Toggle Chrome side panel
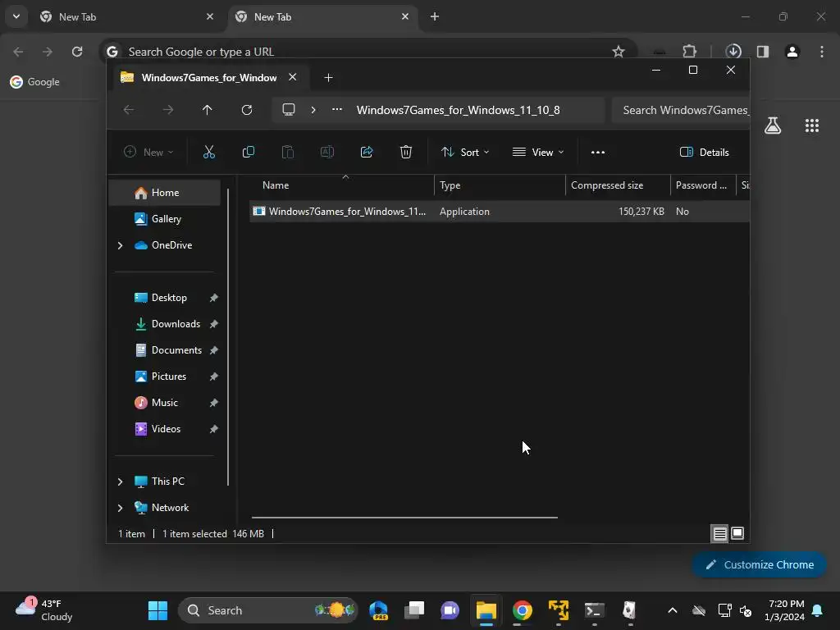 pyautogui.click(x=762, y=52)
